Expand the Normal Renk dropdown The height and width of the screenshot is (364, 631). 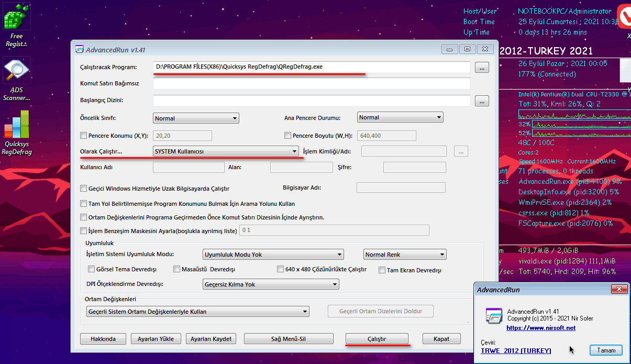pyautogui.click(x=405, y=255)
